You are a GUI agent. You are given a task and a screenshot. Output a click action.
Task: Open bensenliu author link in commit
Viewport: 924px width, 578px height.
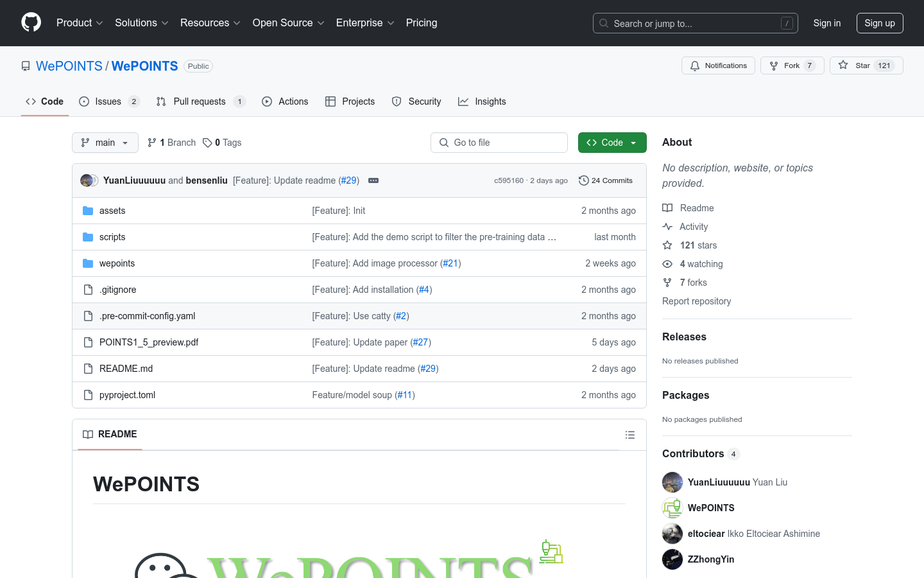coord(207,180)
